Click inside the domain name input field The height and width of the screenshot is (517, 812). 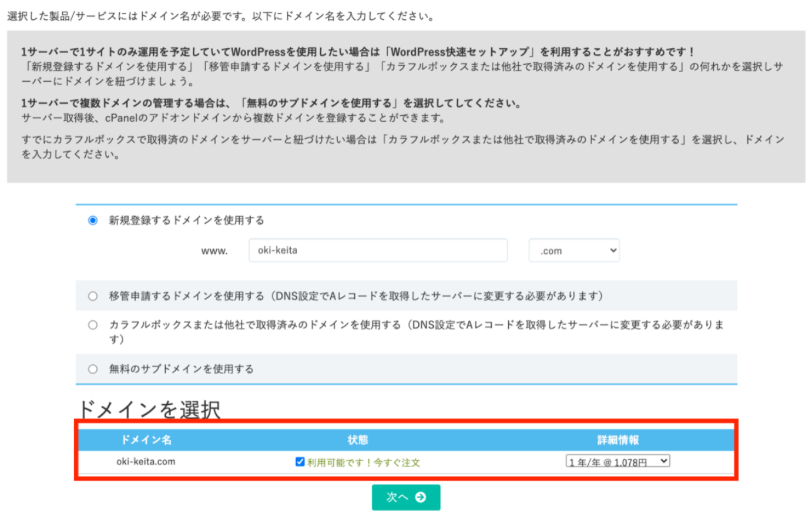378,250
